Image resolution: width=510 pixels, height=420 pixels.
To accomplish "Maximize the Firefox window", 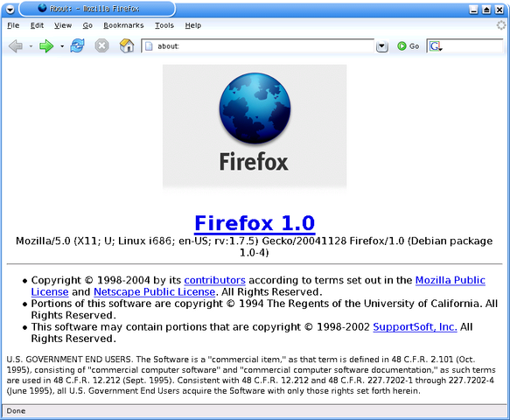I will click(486, 10).
